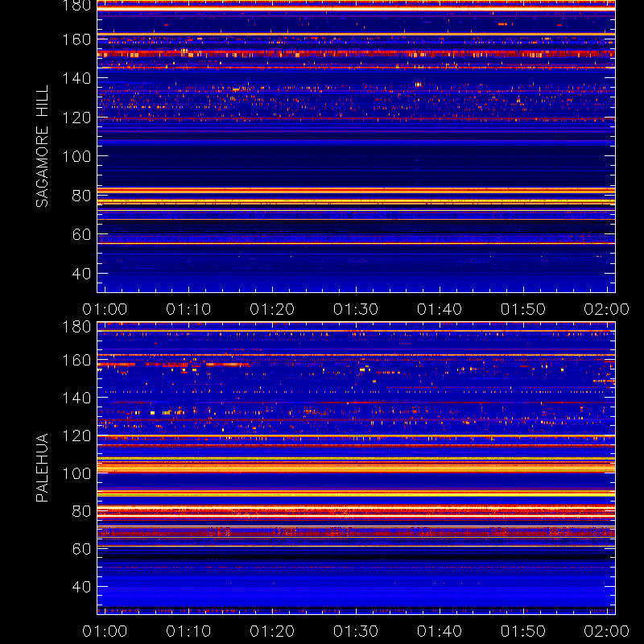Click the SAGAMORE HILL axis title
The width and height of the screenshot is (644, 644).
pos(42,147)
